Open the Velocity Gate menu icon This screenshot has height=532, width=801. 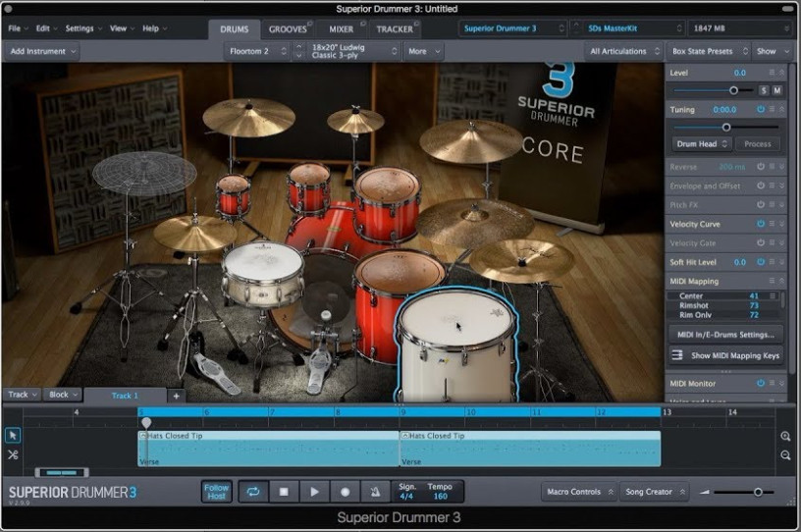pos(772,242)
